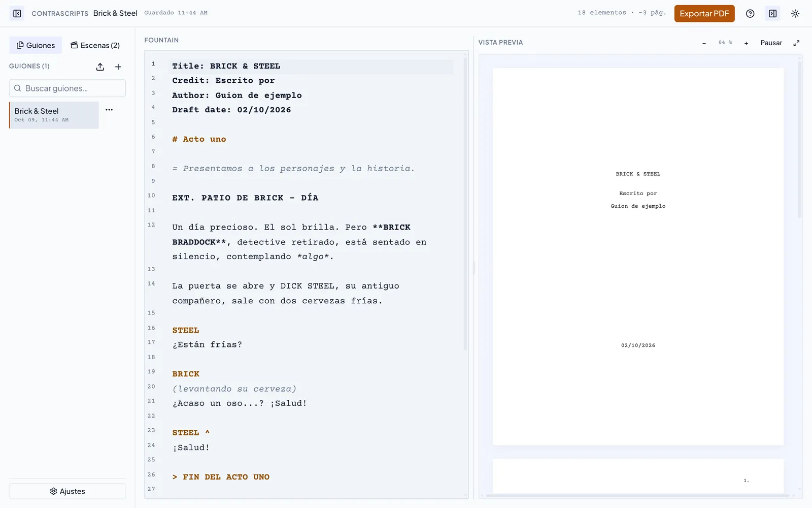812x508 pixels.
Task: Click the scene heading EXT. PATIO DE BRICK
Action: tap(245, 198)
